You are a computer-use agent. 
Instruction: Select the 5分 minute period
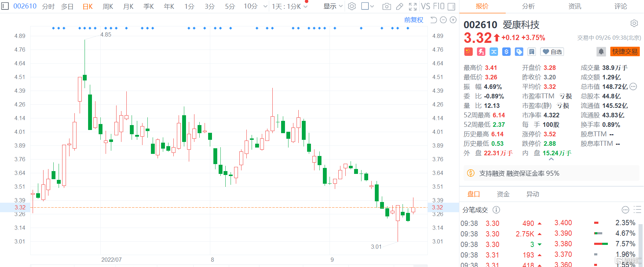[230, 6]
